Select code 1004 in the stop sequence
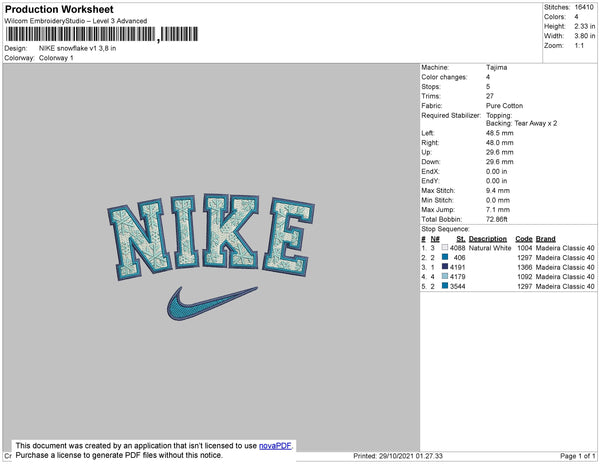 click(x=525, y=248)
